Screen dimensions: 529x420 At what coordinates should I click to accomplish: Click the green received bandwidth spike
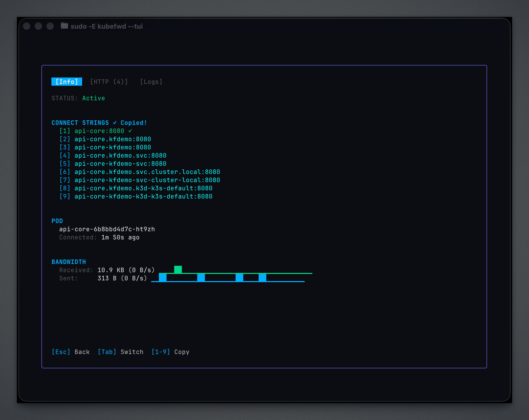(x=178, y=269)
